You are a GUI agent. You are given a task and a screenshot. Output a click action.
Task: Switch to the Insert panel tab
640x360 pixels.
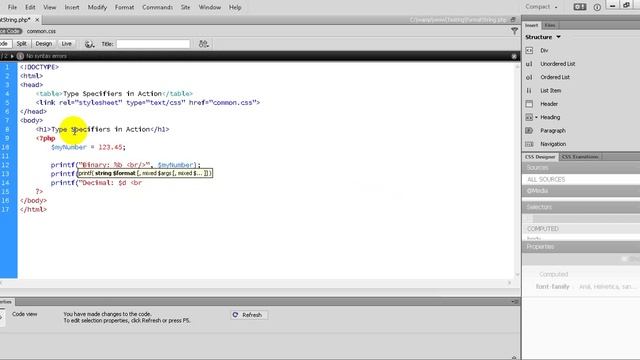pyautogui.click(x=531, y=25)
